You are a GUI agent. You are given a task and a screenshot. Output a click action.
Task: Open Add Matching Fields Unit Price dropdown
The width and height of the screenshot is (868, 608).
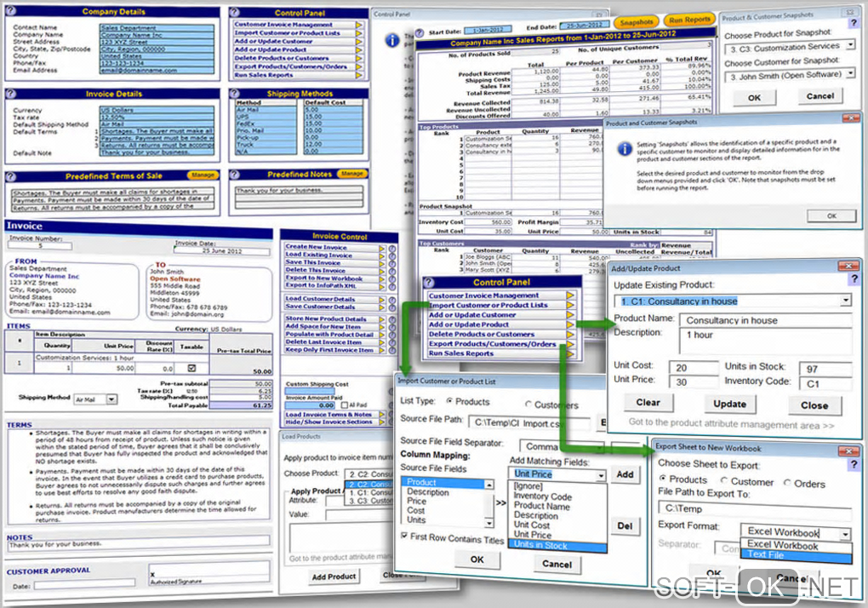coord(601,475)
